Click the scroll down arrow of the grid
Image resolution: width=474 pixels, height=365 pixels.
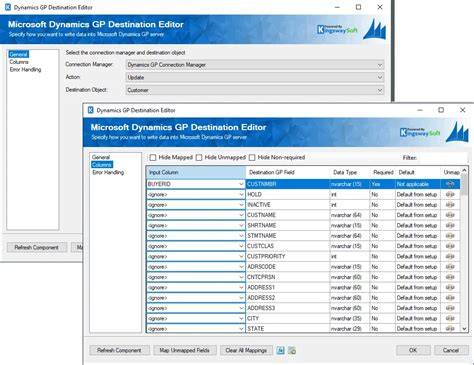(464, 329)
